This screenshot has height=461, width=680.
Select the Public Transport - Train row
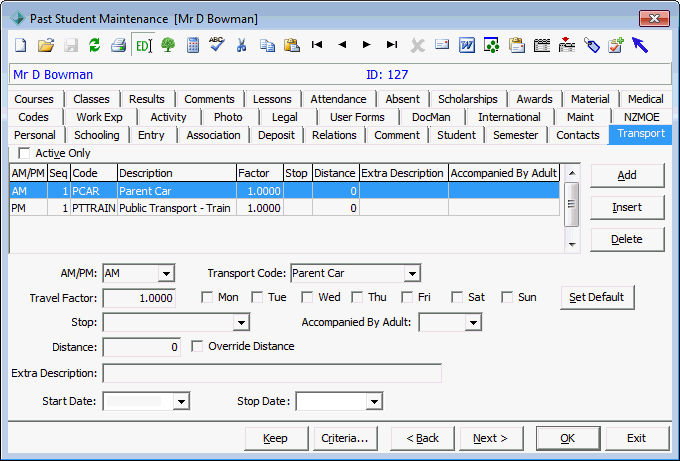pos(284,208)
